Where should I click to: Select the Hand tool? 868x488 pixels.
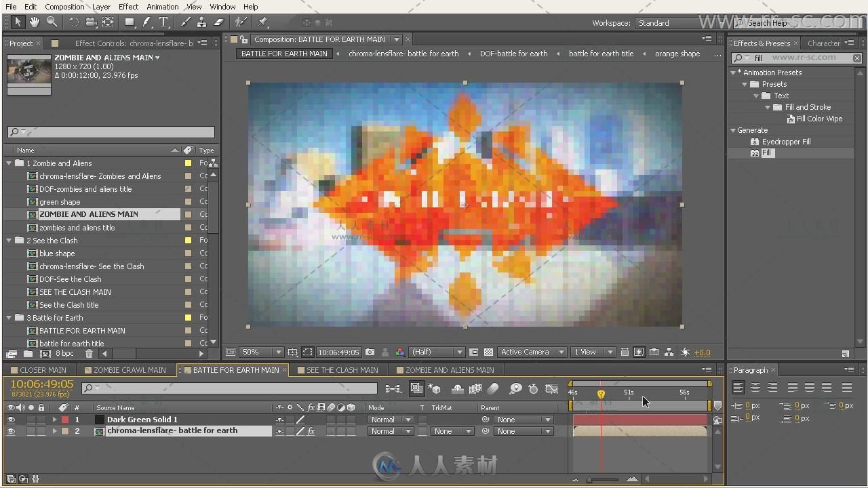pyautogui.click(x=35, y=22)
